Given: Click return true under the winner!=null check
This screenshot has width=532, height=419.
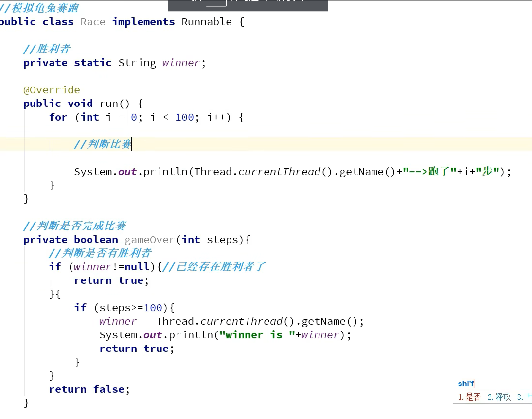Looking at the screenshot, I should [x=112, y=280].
